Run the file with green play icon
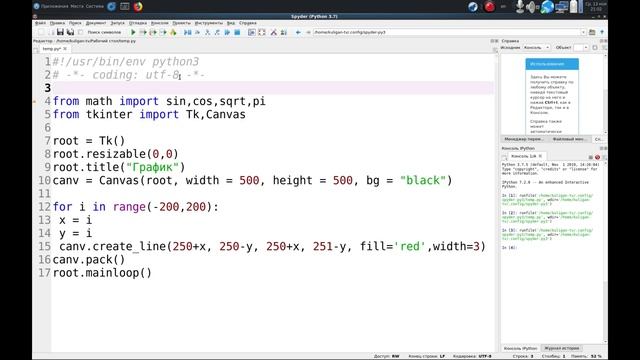640x360 pixels. coord(133,32)
